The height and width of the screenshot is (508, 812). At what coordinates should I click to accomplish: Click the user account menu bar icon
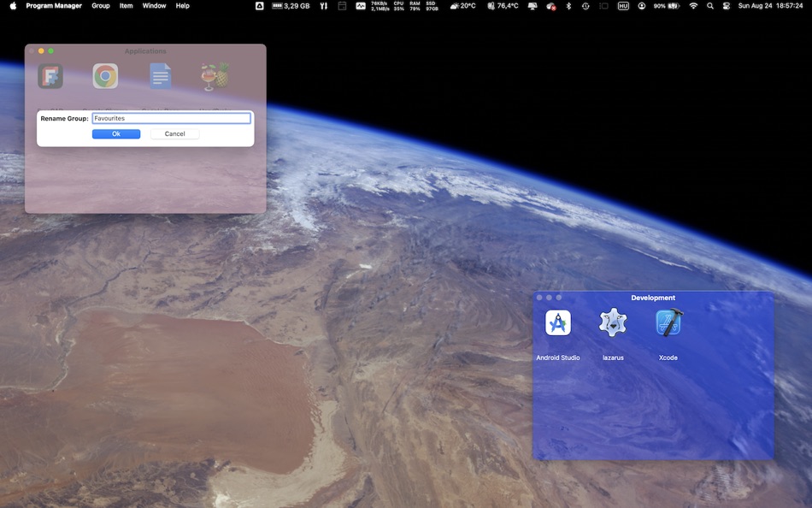coord(642,6)
